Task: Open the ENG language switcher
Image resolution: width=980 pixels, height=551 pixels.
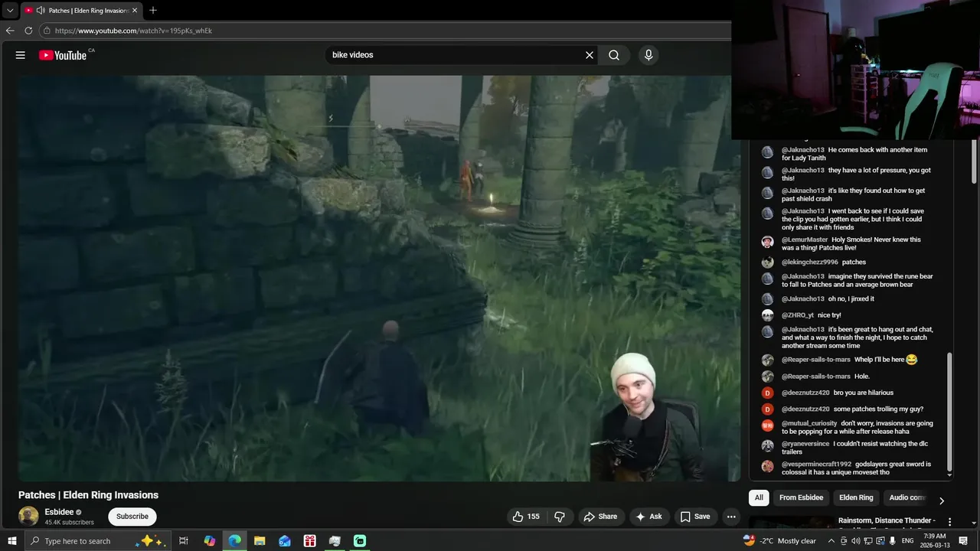Action: (907, 540)
